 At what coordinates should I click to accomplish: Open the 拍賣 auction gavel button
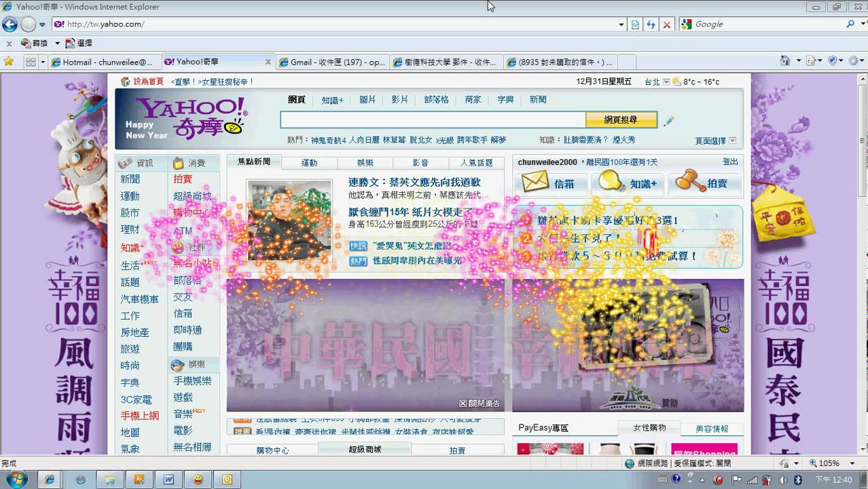[x=706, y=183]
